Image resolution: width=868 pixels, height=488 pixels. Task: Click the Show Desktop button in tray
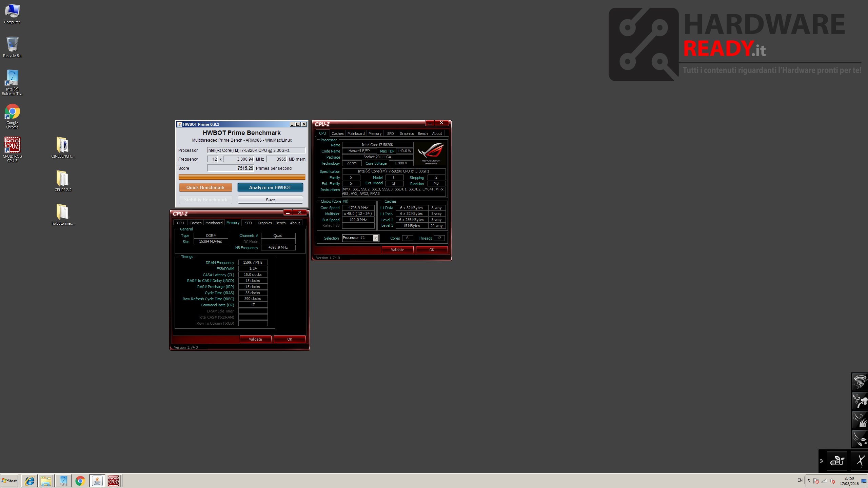click(864, 481)
